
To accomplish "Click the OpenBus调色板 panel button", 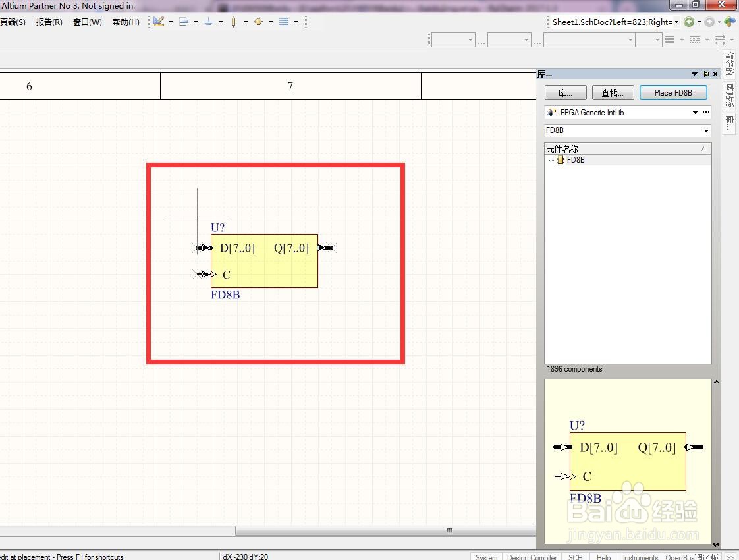I will pyautogui.click(x=692, y=557).
